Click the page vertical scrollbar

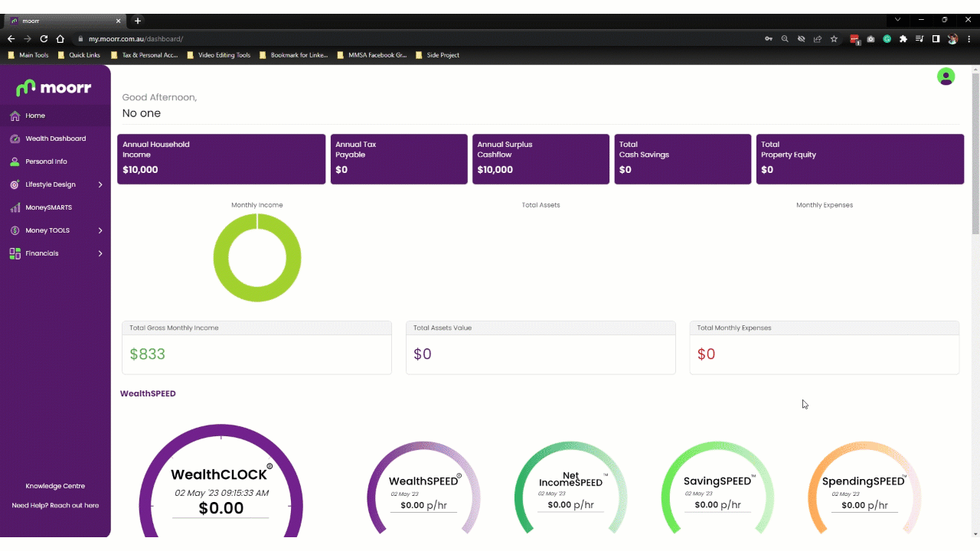pos(975,153)
